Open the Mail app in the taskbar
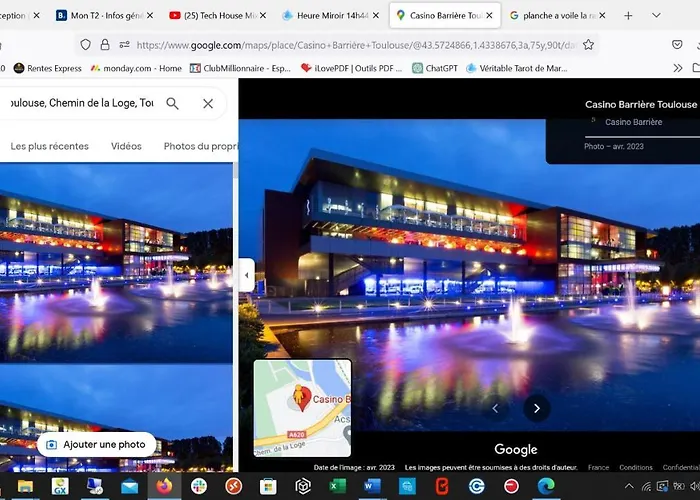The width and height of the screenshot is (700, 500). [x=130, y=486]
